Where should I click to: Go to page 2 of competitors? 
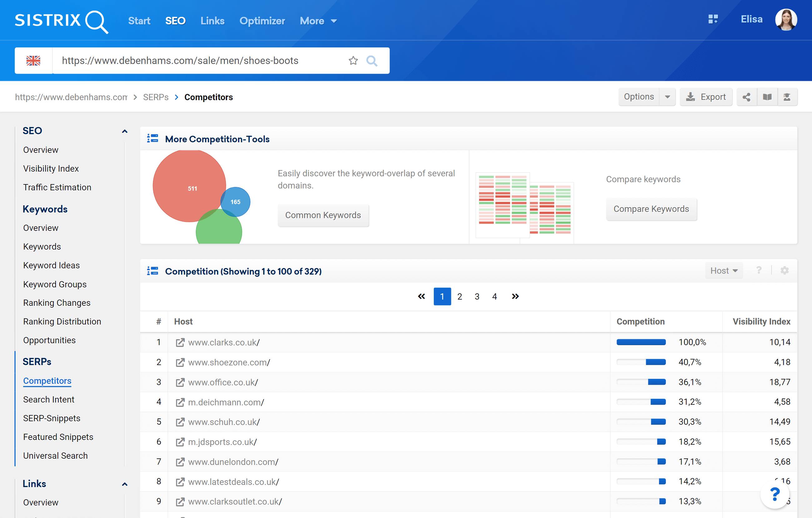[x=459, y=296]
